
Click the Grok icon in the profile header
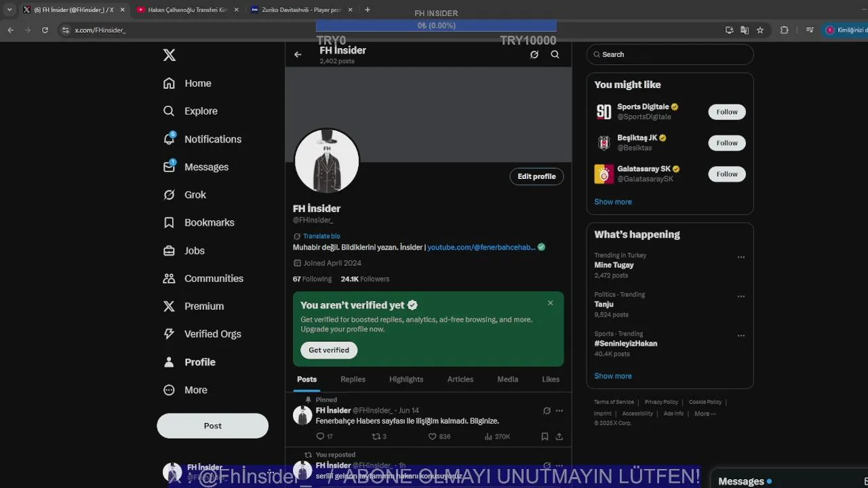534,54
